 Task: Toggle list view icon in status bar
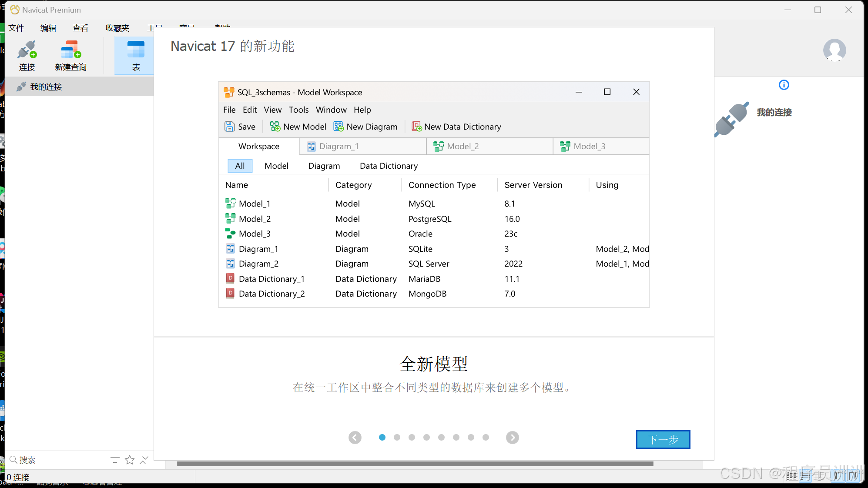pyautogui.click(x=791, y=476)
